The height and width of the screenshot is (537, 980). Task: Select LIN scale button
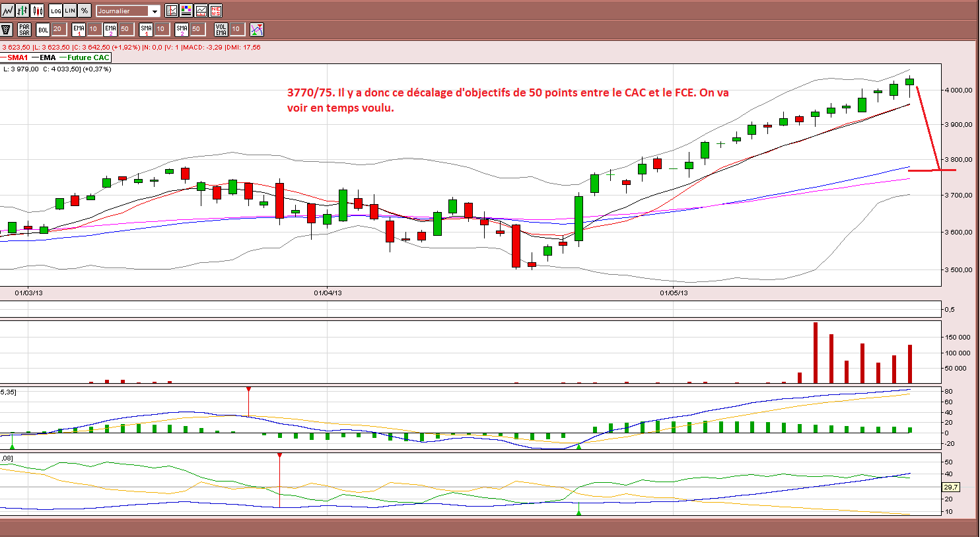[x=70, y=11]
